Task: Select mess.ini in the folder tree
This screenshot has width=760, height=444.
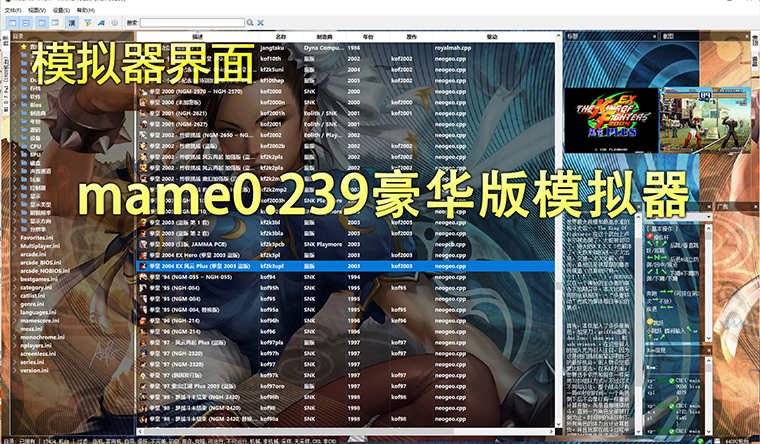Action: [x=31, y=329]
